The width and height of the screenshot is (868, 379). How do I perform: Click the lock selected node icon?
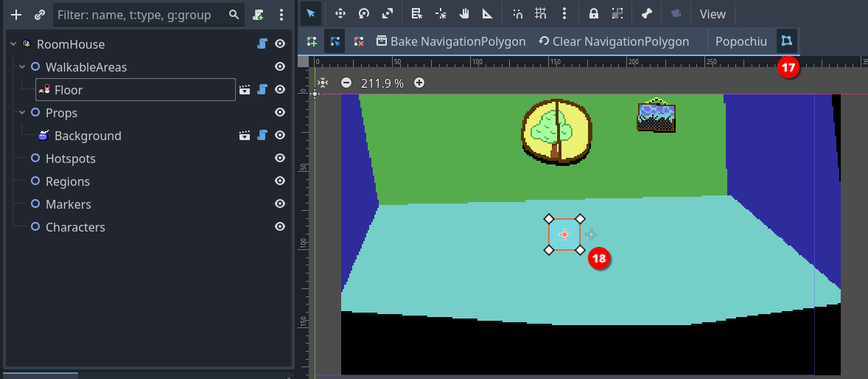(594, 14)
